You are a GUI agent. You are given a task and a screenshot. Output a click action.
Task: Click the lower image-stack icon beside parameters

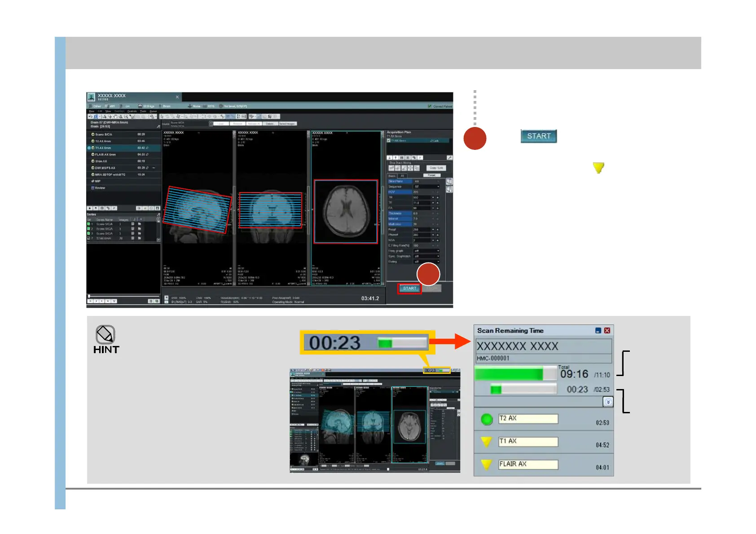pyautogui.click(x=449, y=189)
